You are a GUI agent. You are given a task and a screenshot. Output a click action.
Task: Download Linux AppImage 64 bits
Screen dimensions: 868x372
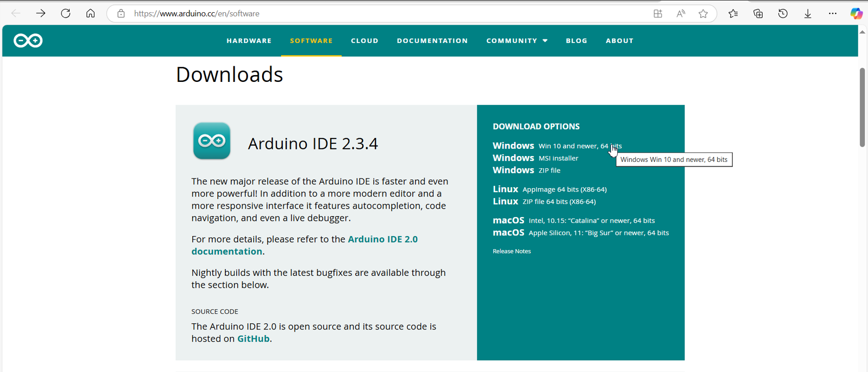pyautogui.click(x=549, y=189)
